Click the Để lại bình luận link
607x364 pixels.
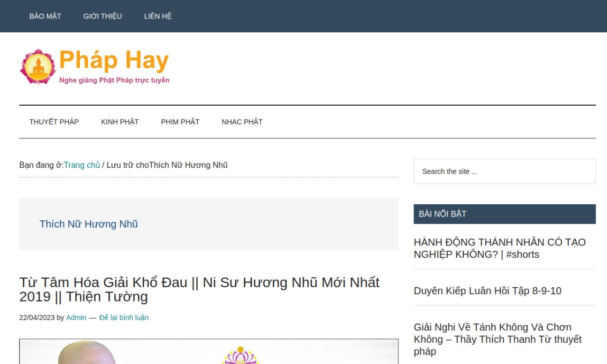tap(124, 318)
